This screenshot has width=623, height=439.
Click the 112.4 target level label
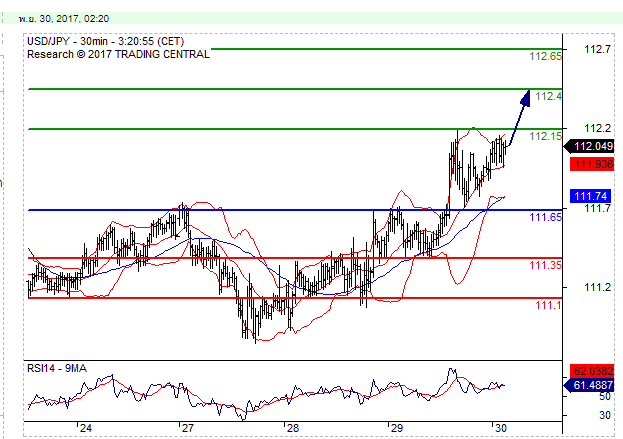pos(548,96)
